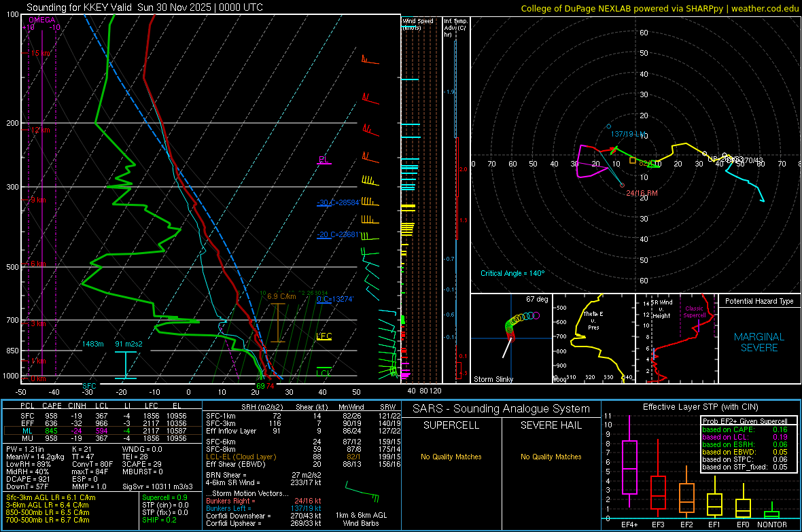
Task: Click the Wind Speed (knots) panel header
Action: click(x=418, y=24)
